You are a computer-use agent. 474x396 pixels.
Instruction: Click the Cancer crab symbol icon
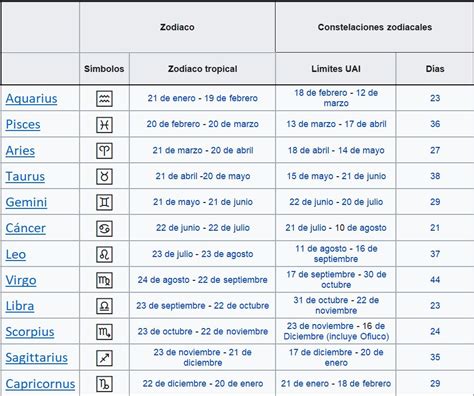104,228
